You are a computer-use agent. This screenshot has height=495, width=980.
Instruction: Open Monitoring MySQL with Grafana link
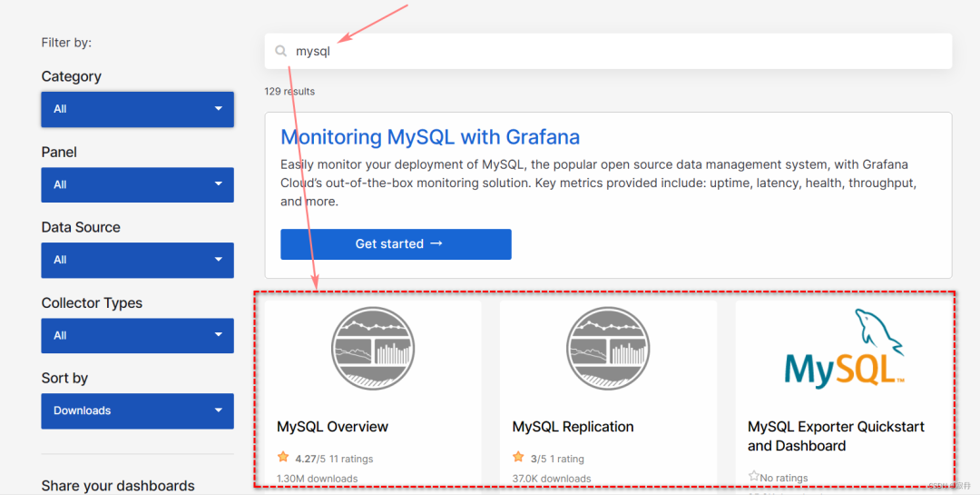click(430, 136)
